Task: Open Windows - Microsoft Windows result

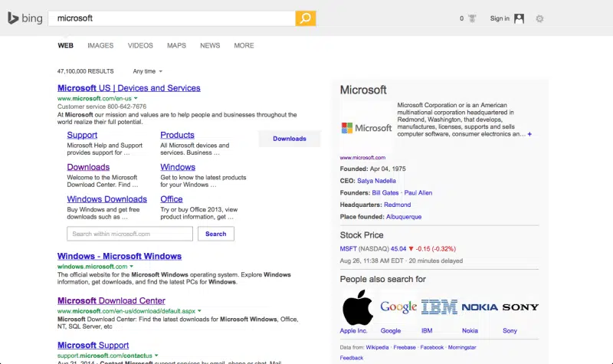Action: pyautogui.click(x=120, y=256)
